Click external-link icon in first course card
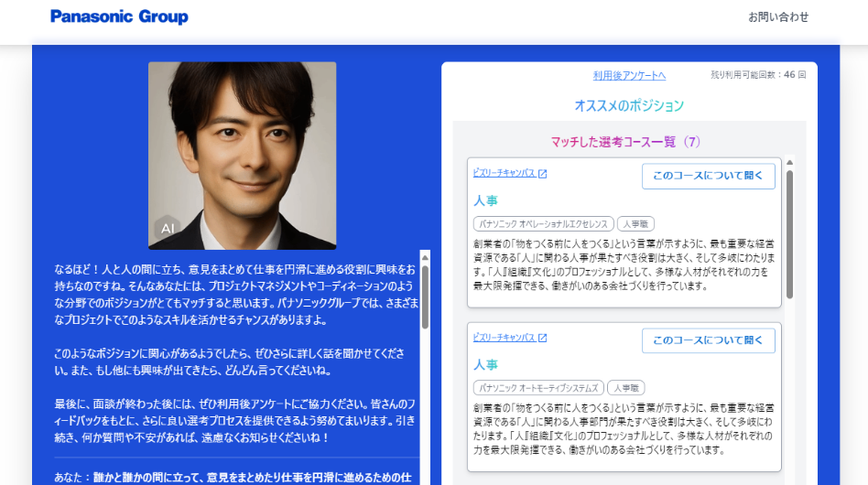This screenshot has height=485, width=868. tap(542, 174)
